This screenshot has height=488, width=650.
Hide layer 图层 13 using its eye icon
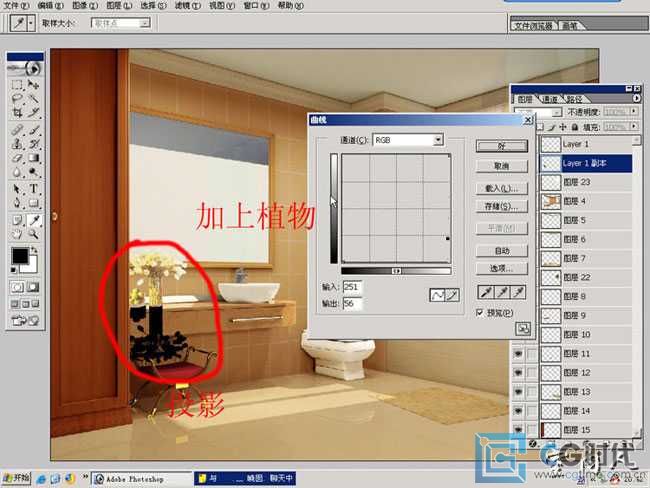(518, 392)
